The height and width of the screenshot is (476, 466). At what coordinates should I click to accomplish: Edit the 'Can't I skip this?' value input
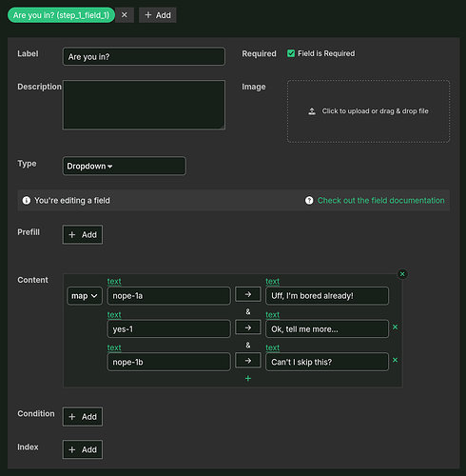(x=327, y=362)
